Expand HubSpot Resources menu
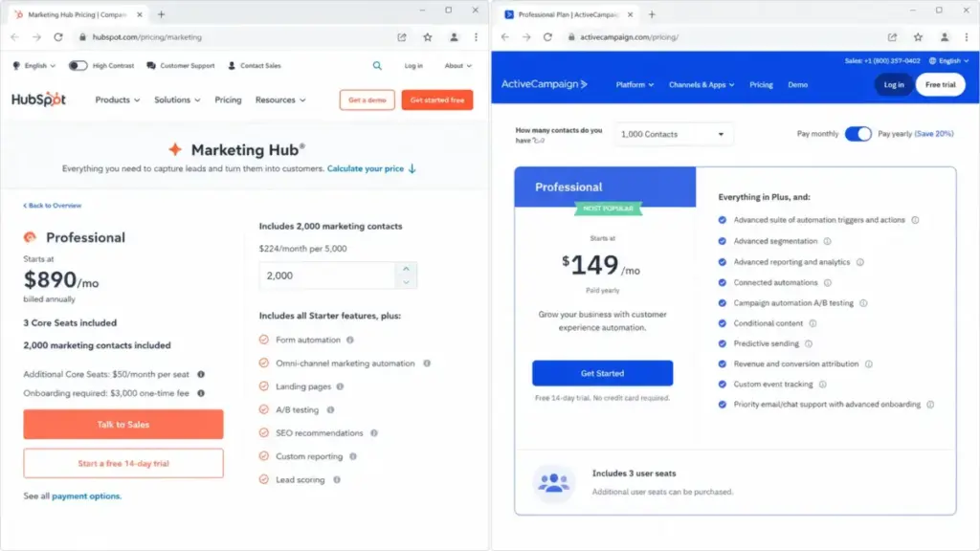 (x=280, y=99)
